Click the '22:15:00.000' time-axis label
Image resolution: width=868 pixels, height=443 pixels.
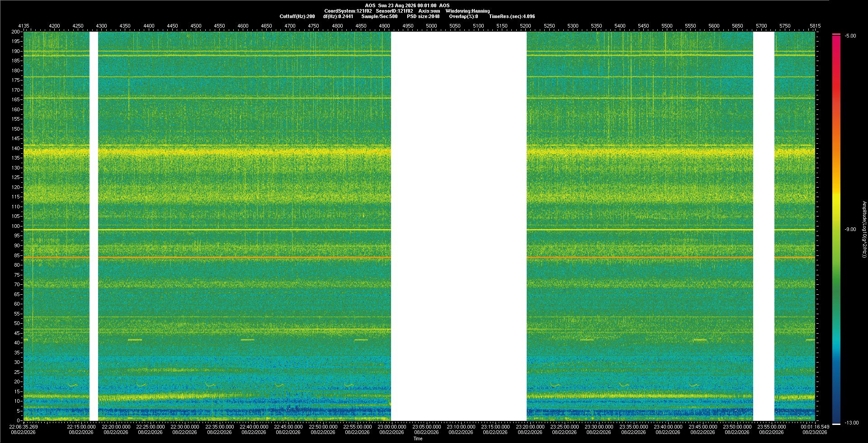(81, 426)
